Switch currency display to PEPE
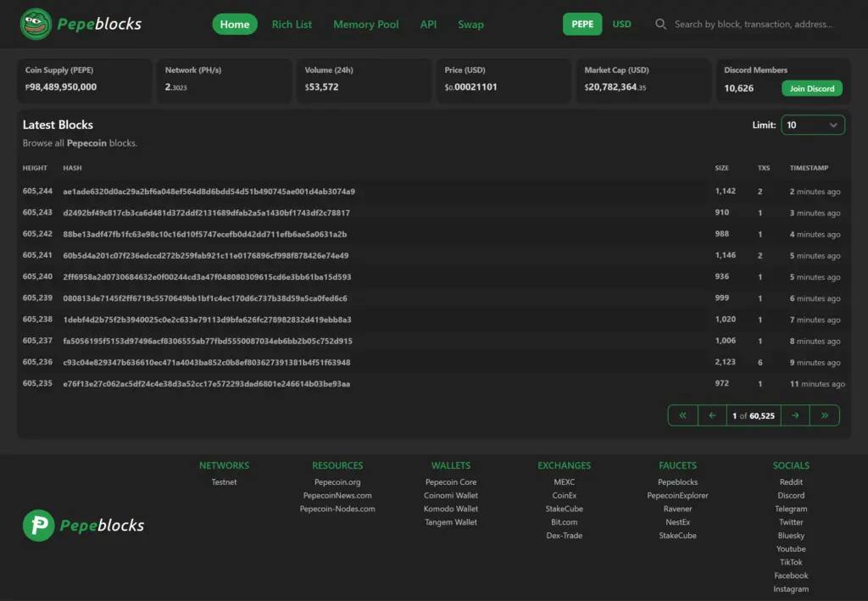 (x=582, y=25)
